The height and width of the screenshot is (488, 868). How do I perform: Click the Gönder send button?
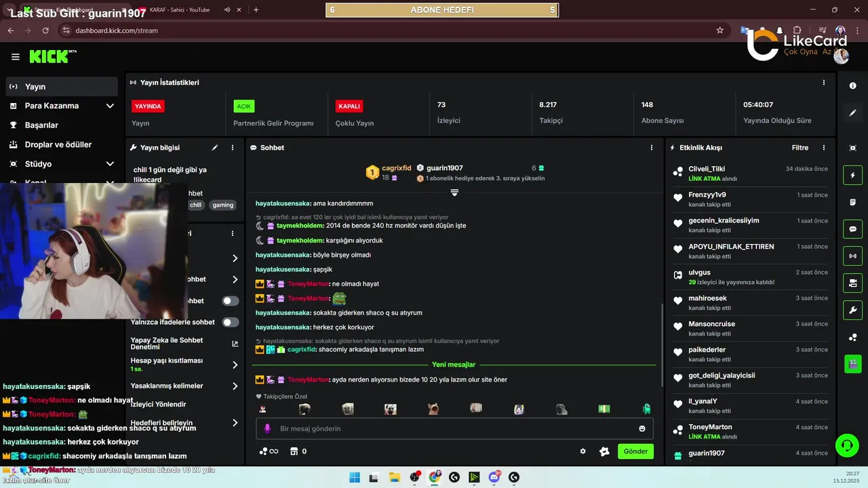[635, 451]
